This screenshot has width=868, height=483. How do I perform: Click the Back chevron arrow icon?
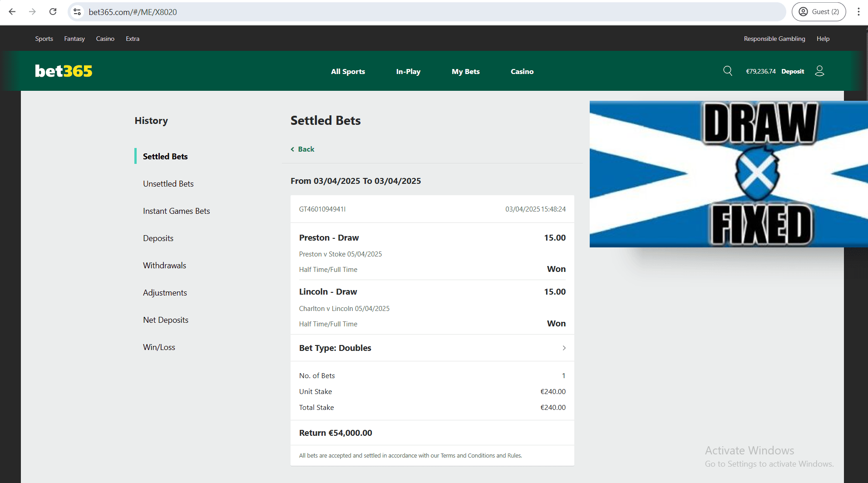coord(292,149)
